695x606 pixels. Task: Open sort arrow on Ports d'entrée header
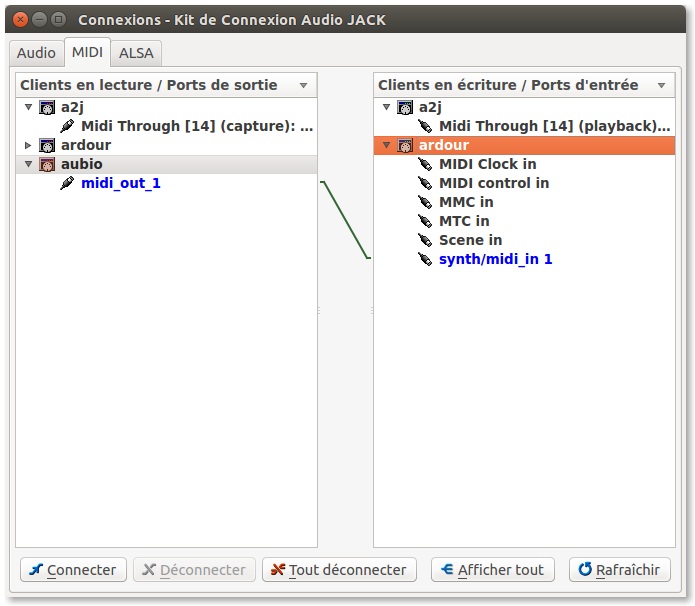tap(662, 86)
